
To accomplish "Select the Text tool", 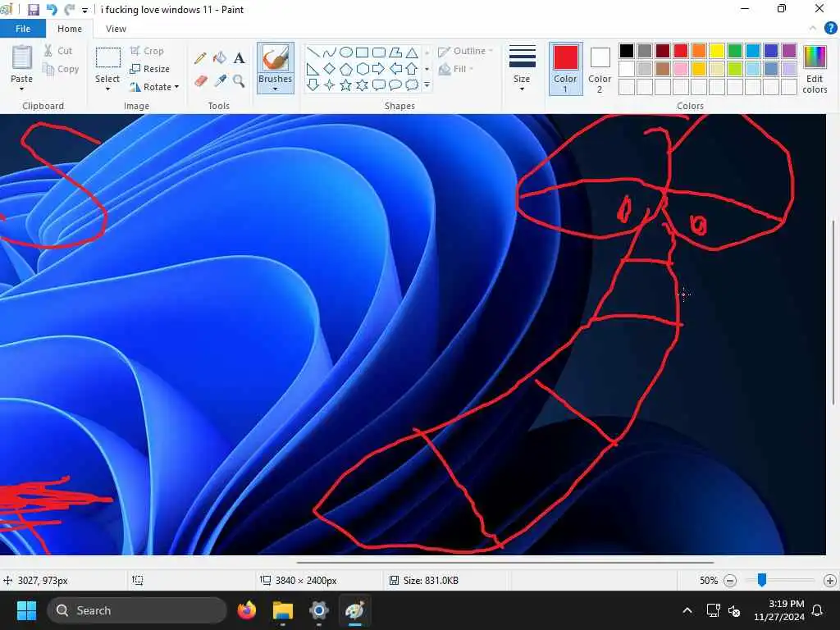I will tap(239, 58).
